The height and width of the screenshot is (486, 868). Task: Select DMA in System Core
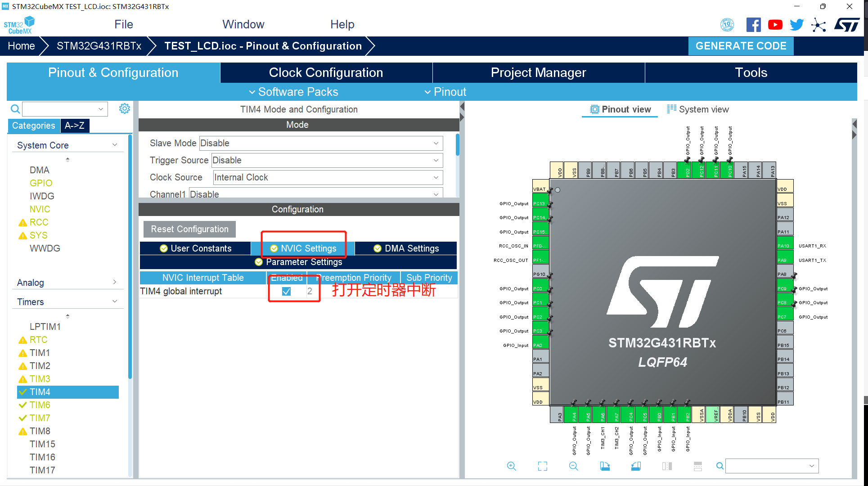point(40,170)
